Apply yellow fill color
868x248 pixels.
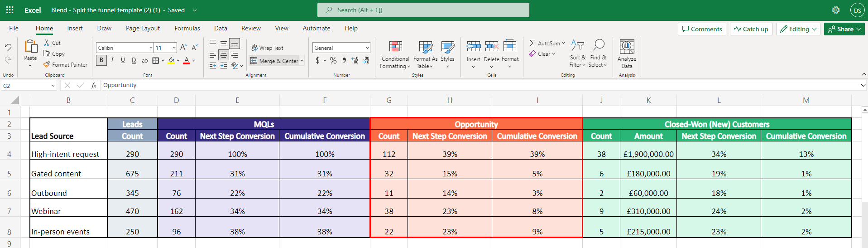click(171, 60)
